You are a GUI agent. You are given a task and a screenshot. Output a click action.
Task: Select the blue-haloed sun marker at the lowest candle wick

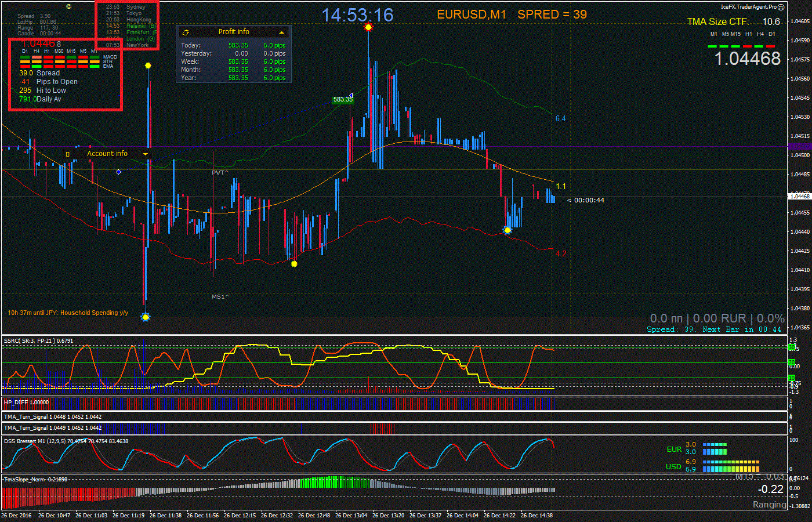(x=146, y=317)
